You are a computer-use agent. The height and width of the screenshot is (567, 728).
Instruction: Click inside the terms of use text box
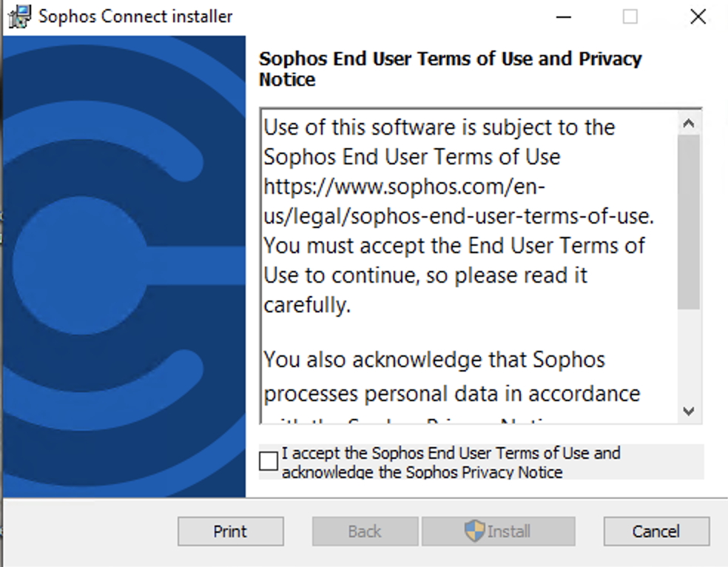[469, 266]
